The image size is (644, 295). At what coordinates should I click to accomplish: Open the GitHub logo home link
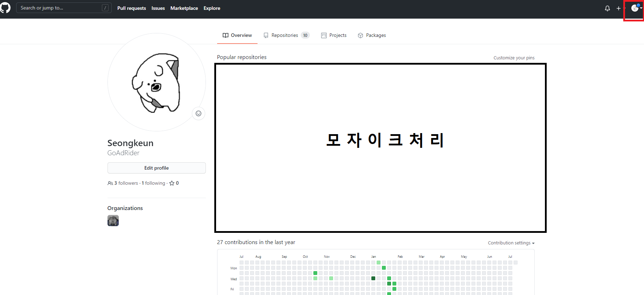pyautogui.click(x=5, y=8)
